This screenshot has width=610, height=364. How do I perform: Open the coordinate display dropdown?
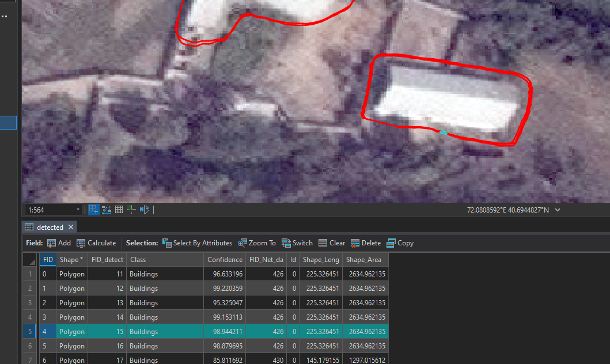pos(556,210)
